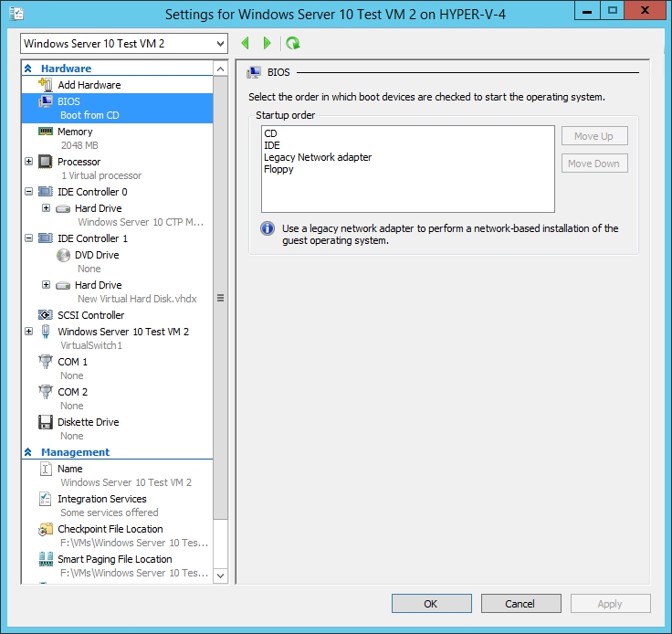Image resolution: width=672 pixels, height=634 pixels.
Task: Select Integration Services in Management list
Action: tap(101, 499)
